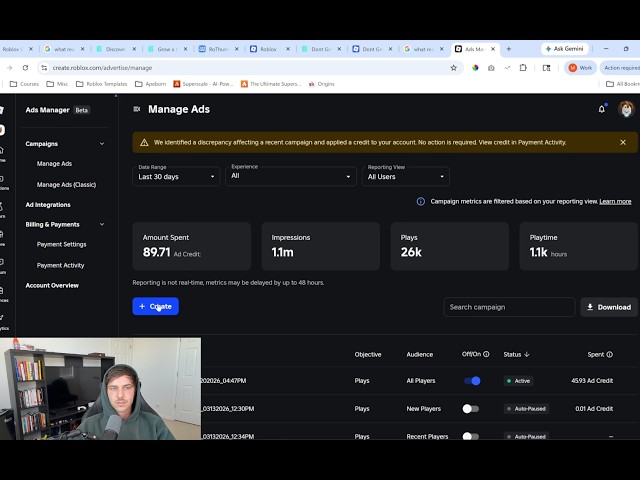Viewport: 640px width, 480px height.
Task: Focus the Search campaign field
Action: click(509, 307)
